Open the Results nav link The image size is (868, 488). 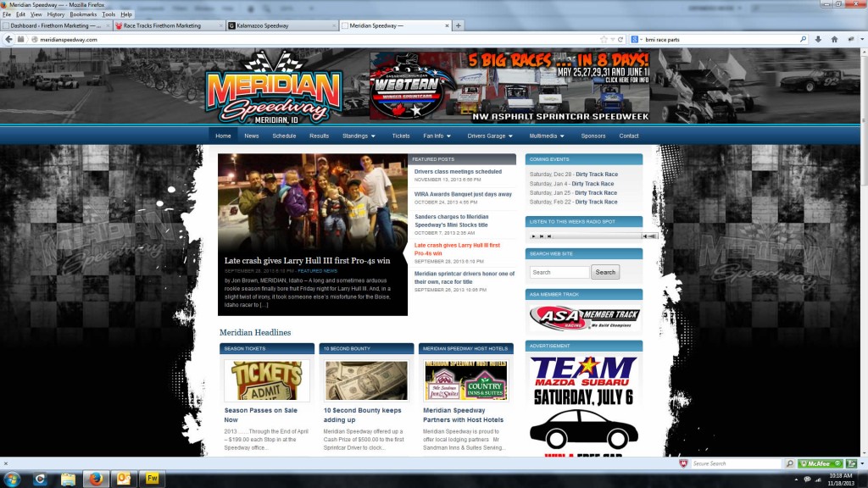[x=319, y=136]
